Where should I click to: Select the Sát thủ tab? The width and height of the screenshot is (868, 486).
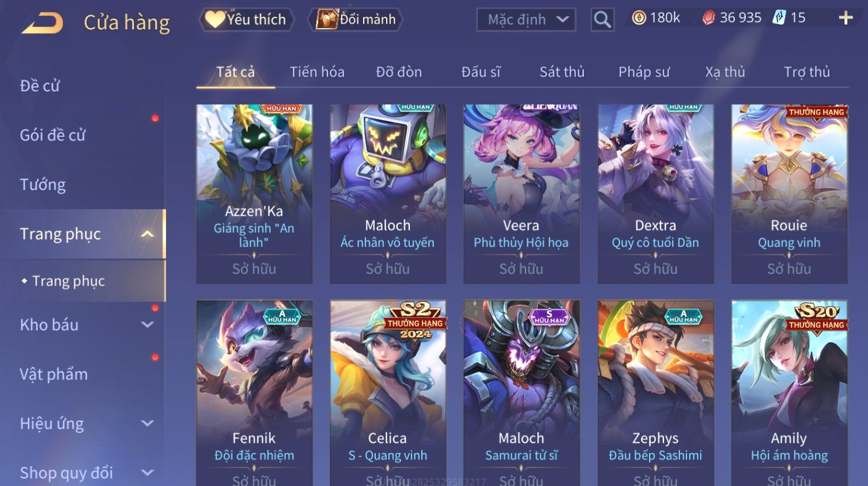click(x=562, y=72)
